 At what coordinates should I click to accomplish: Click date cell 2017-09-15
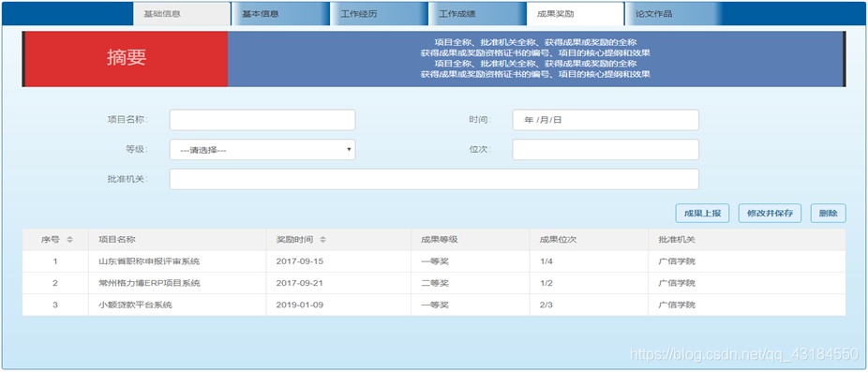coord(338,261)
